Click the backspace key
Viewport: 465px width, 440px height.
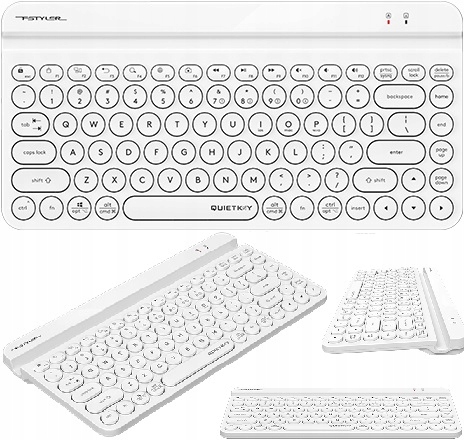400,97
